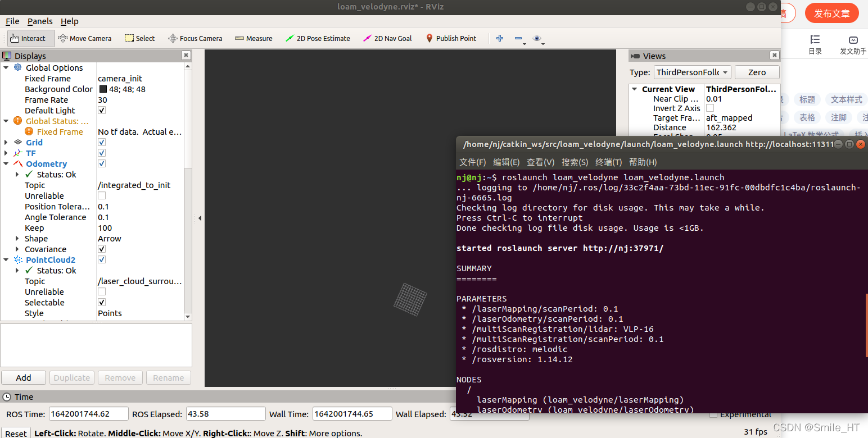Open the eye visibility toolbar options
This screenshot has height=438, width=868.
[x=537, y=38]
